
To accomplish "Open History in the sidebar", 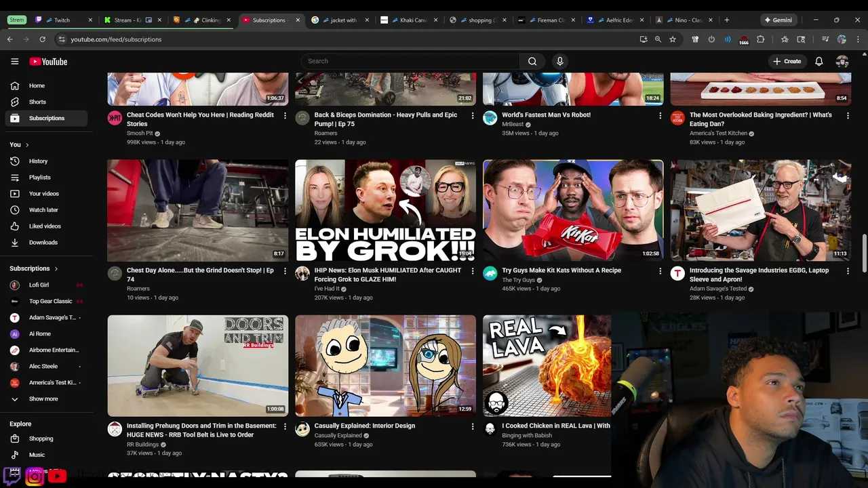I will [x=46, y=161].
